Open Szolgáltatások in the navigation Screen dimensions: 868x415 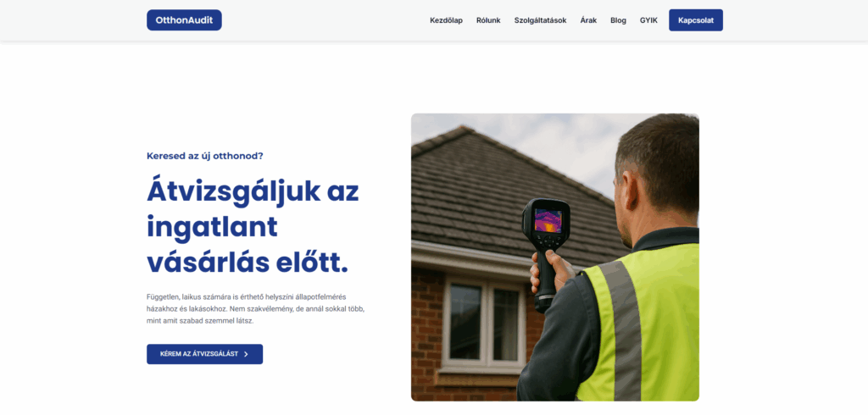540,20
